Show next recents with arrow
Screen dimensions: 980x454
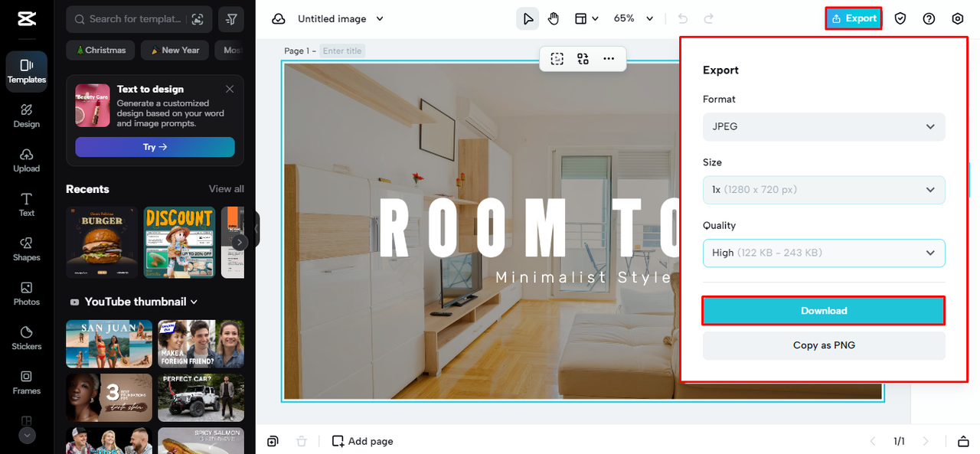tap(240, 242)
